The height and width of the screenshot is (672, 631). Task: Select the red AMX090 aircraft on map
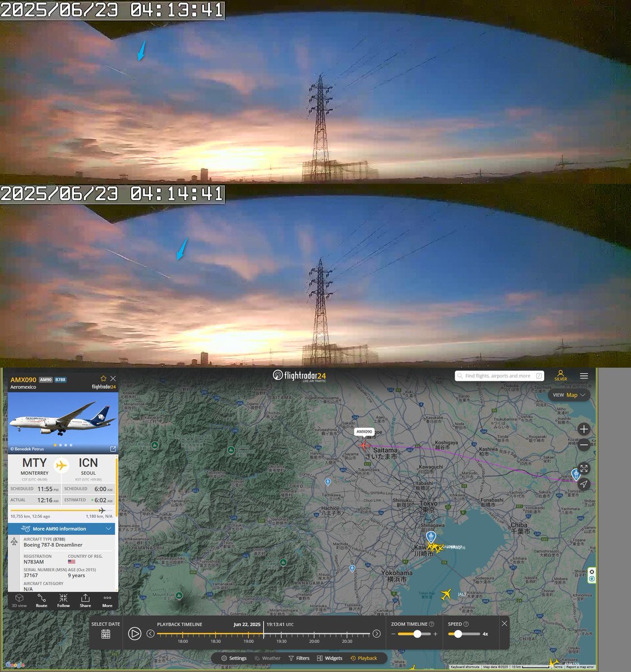364,446
